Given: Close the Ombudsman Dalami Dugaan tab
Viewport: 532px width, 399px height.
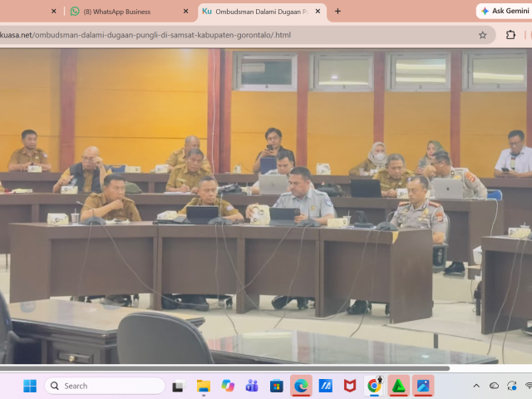Looking at the screenshot, I should click(x=318, y=11).
